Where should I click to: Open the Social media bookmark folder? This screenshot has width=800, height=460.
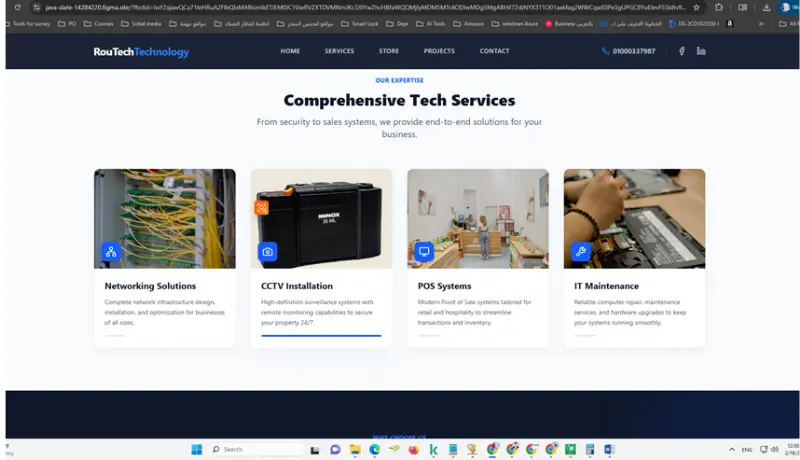(141, 24)
